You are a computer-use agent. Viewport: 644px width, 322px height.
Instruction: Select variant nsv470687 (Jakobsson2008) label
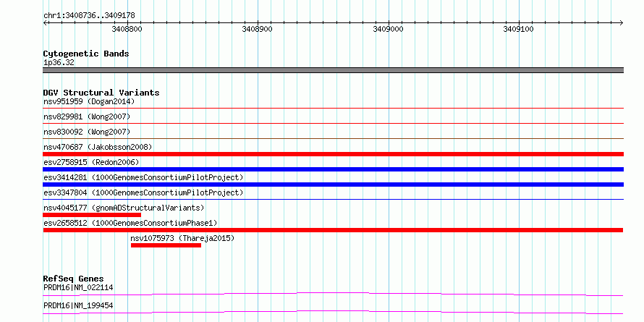98,147
